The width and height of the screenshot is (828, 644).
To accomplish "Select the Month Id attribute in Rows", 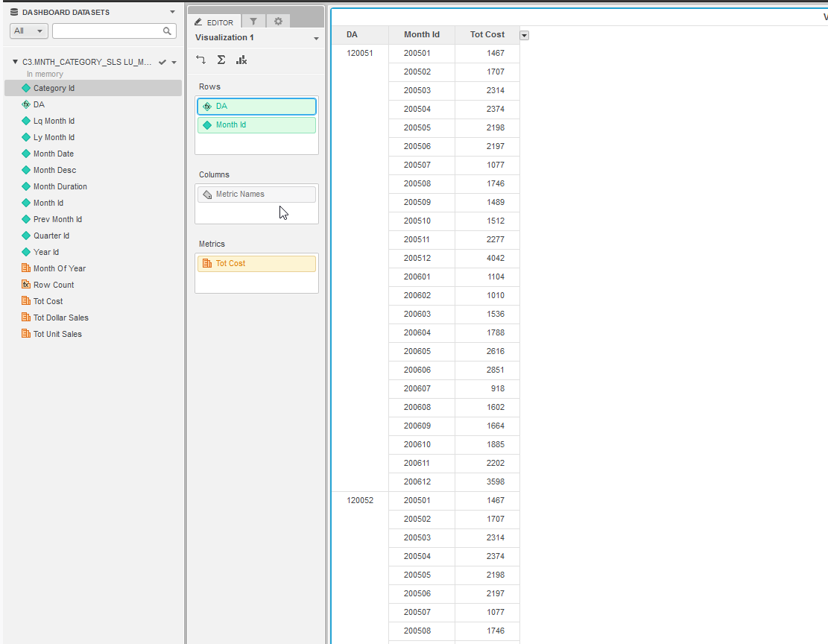I will [x=256, y=124].
